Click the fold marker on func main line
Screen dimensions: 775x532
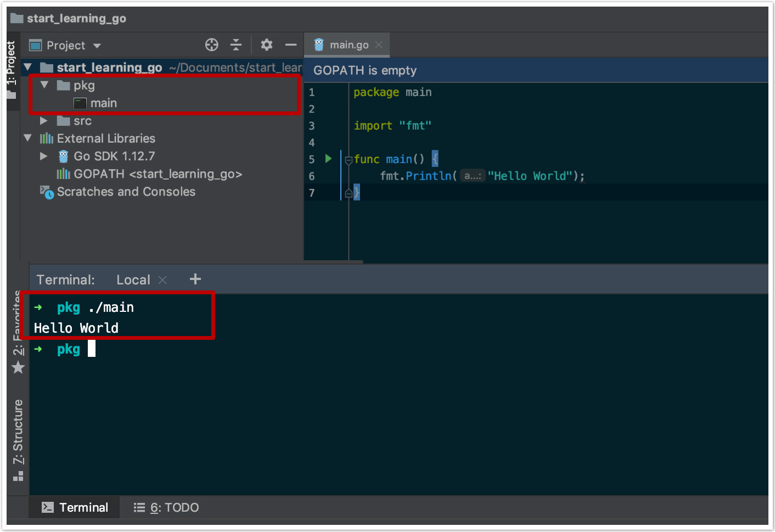click(349, 160)
